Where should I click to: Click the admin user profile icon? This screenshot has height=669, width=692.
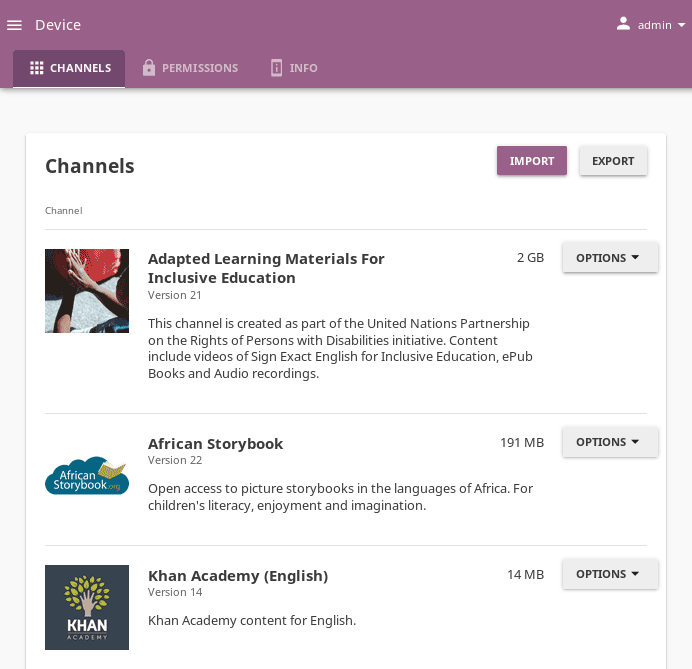(x=623, y=24)
